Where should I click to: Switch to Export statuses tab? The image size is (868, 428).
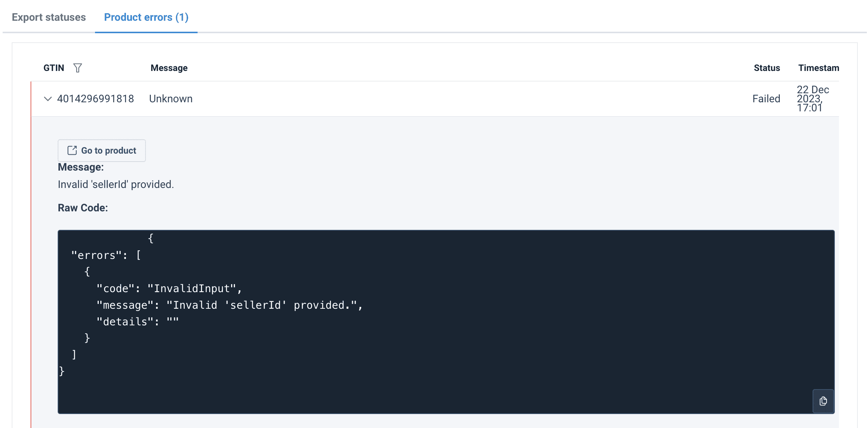(49, 17)
